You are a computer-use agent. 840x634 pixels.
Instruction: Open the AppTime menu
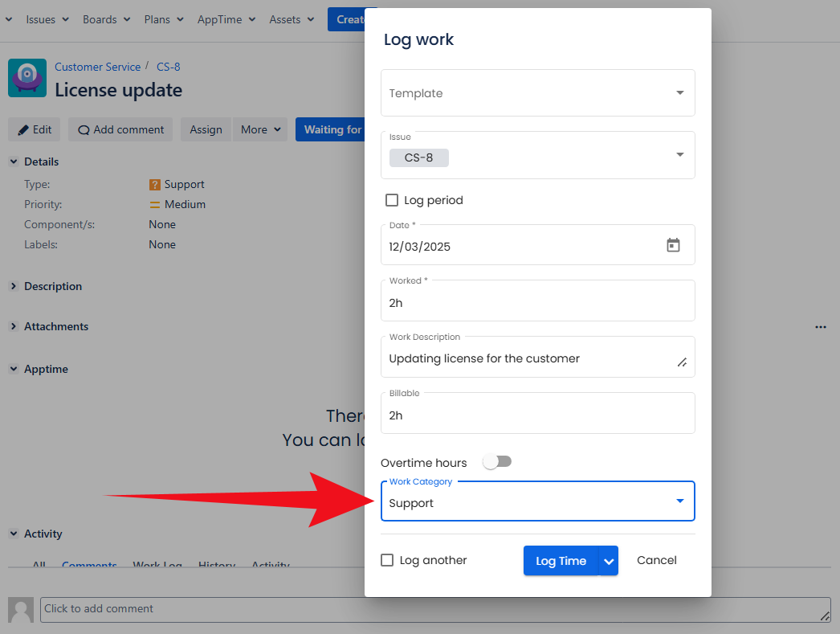pos(226,19)
